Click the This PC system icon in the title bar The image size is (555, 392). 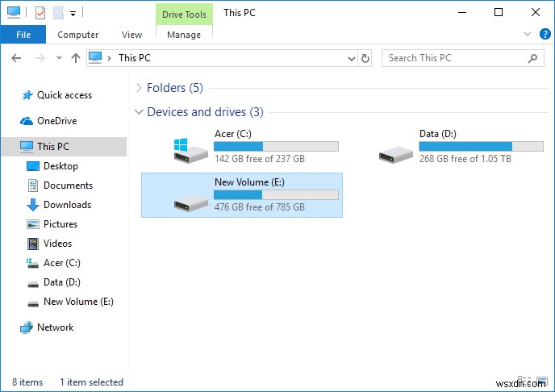click(14, 12)
